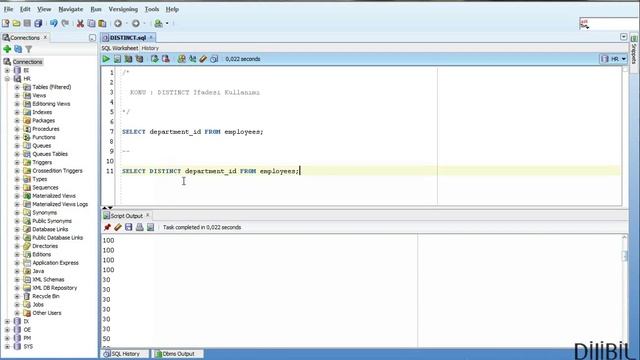
Task: Expand the Triggers tree node
Action: click(17, 162)
